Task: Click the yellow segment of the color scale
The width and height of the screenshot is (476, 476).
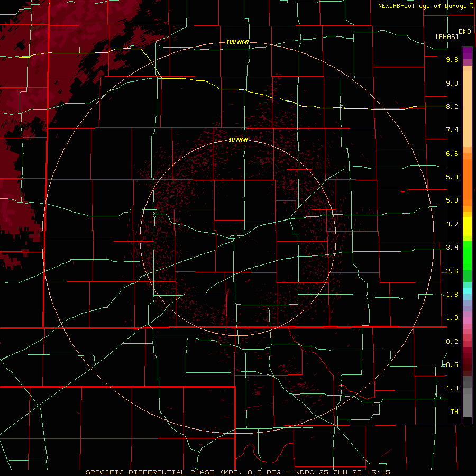Action: [x=467, y=226]
